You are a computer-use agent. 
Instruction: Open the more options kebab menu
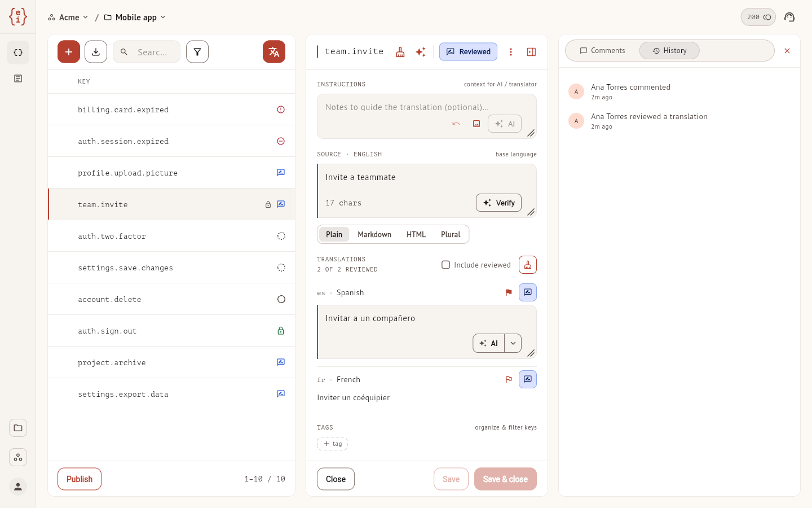[x=511, y=52]
